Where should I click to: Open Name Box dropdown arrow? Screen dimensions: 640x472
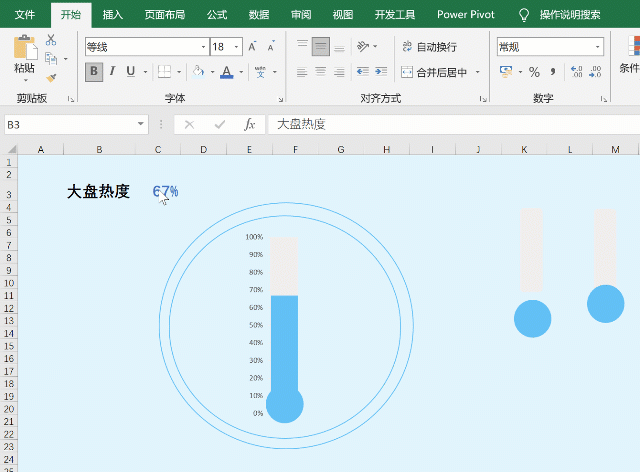point(140,124)
